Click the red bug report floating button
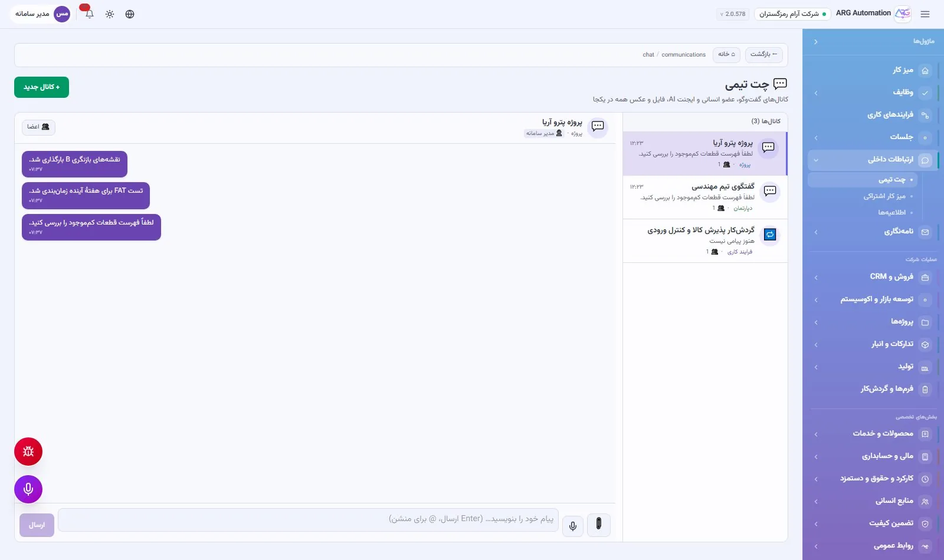This screenshot has height=560, width=944. (x=28, y=452)
